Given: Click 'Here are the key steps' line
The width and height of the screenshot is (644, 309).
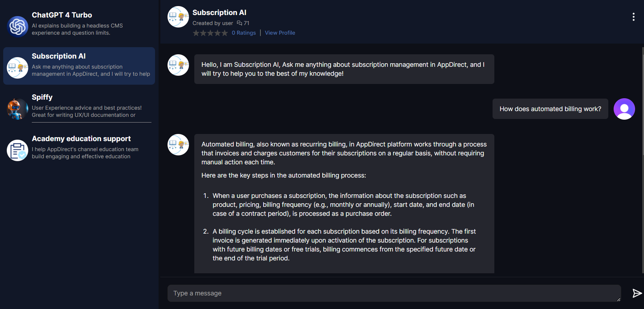Looking at the screenshot, I should coord(284,175).
